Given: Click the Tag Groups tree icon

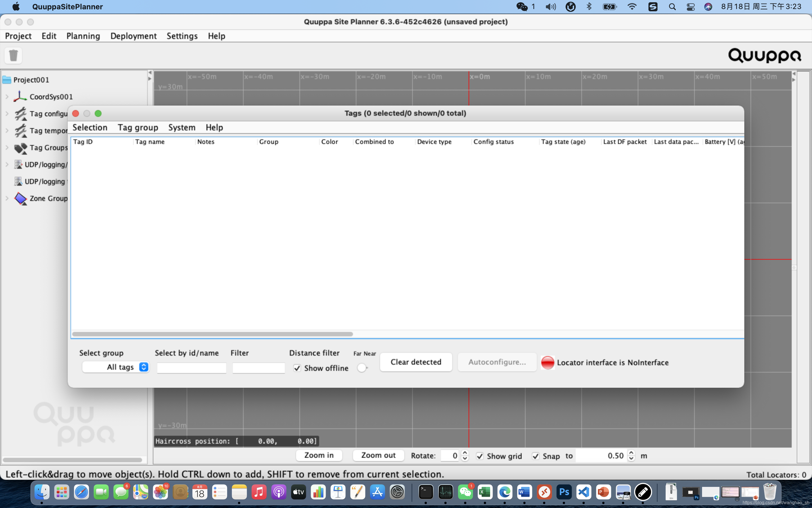Looking at the screenshot, I should coord(21,148).
